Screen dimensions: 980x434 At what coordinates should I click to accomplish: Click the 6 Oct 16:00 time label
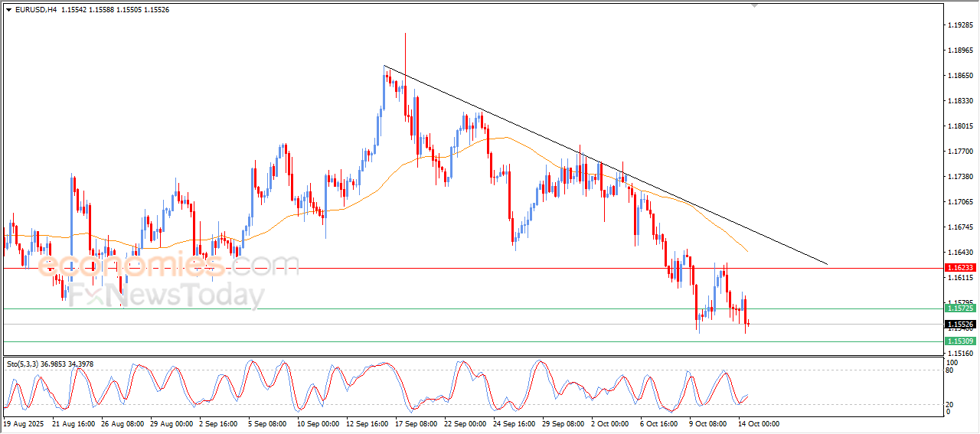pos(660,423)
